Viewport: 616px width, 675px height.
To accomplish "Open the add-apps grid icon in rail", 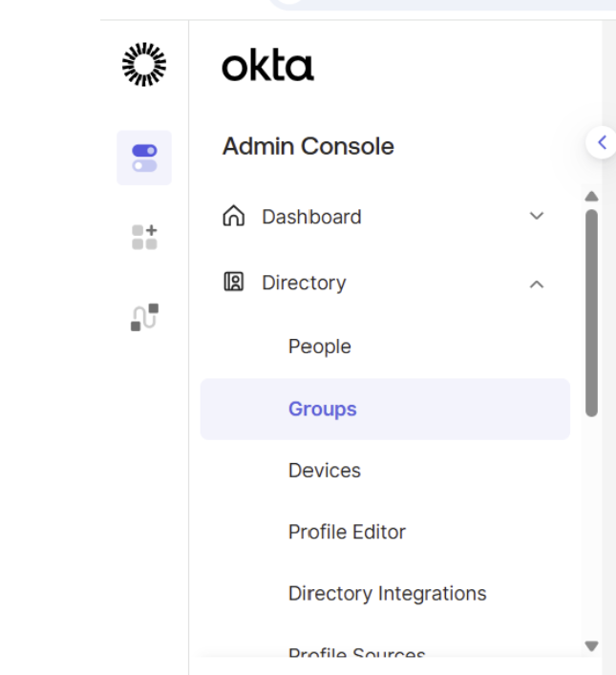I will (144, 237).
